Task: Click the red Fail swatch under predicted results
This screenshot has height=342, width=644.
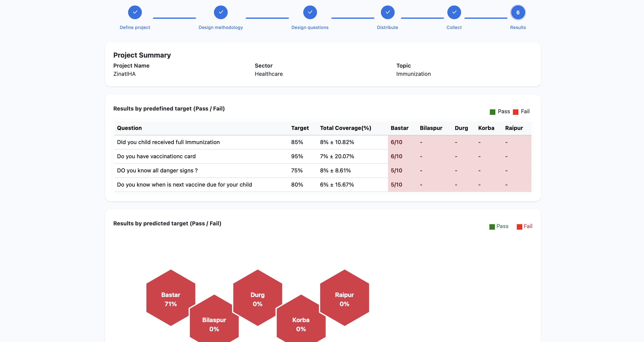Action: [519, 226]
